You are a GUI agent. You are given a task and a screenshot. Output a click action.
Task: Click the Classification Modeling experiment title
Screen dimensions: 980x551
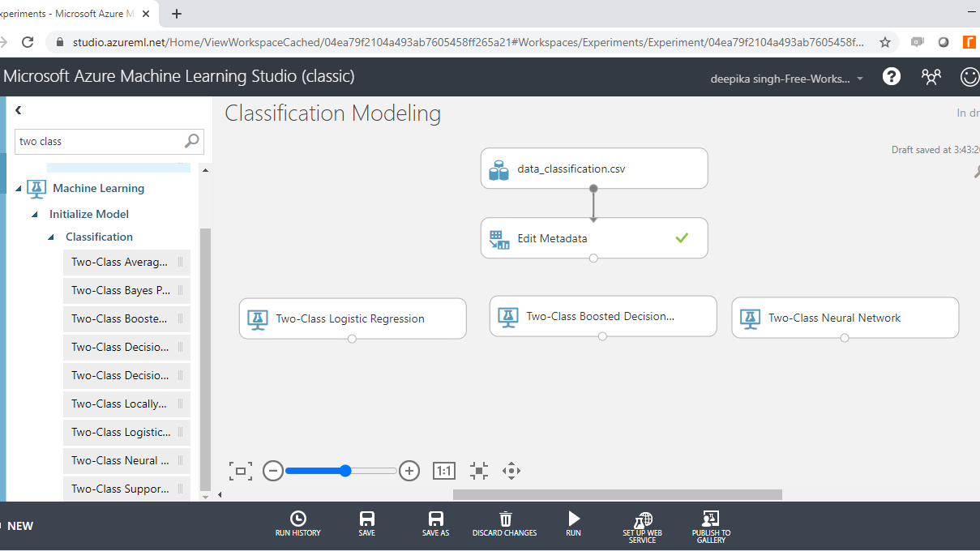point(333,113)
